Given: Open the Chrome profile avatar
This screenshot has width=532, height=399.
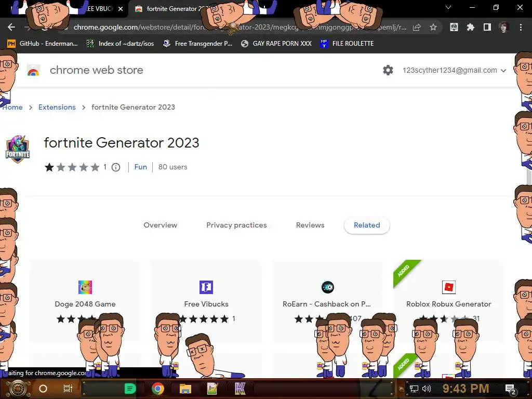Looking at the screenshot, I should [504, 27].
